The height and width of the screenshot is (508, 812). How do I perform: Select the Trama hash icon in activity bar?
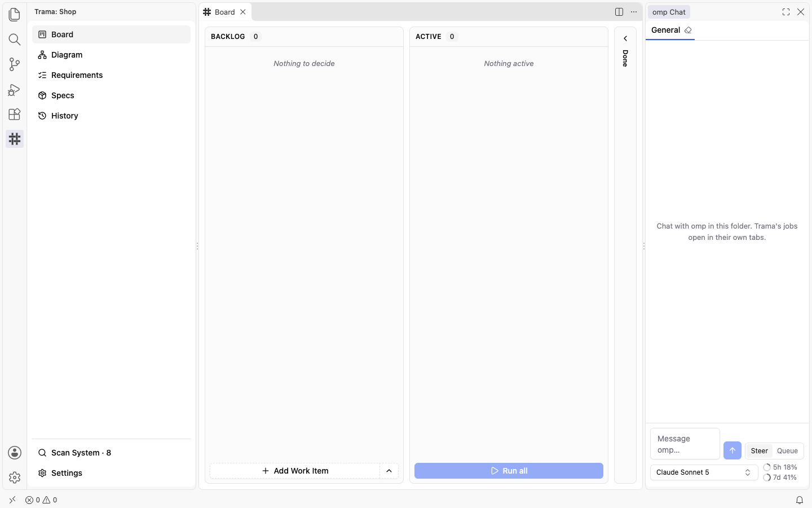pos(15,139)
